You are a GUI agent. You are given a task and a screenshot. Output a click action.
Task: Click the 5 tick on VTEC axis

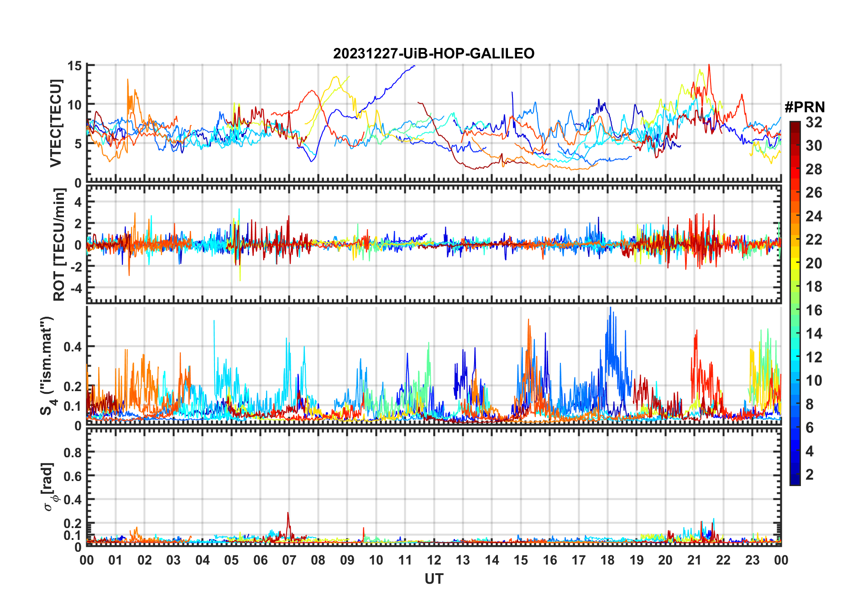78,144
